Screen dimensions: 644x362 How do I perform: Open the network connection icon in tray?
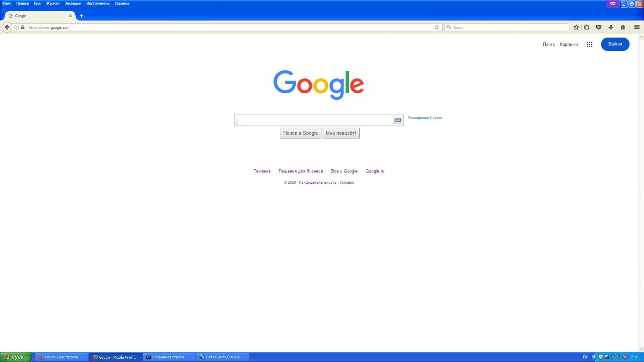click(x=619, y=357)
